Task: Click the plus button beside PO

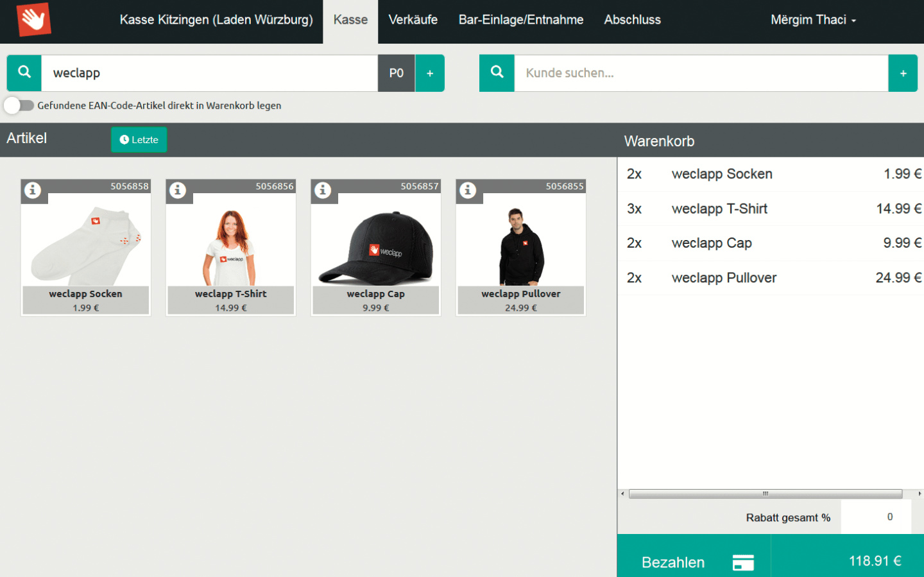Action: coord(430,73)
